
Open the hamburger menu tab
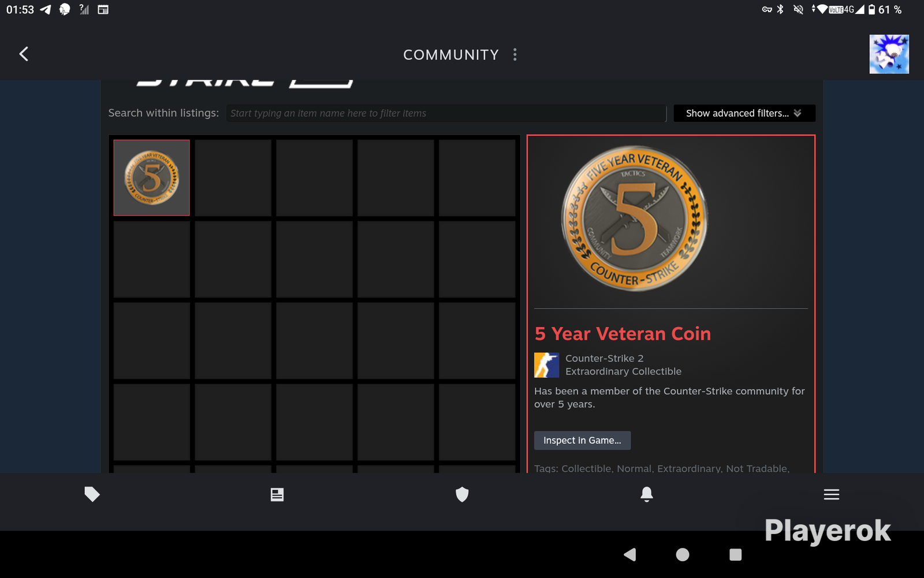tap(832, 494)
